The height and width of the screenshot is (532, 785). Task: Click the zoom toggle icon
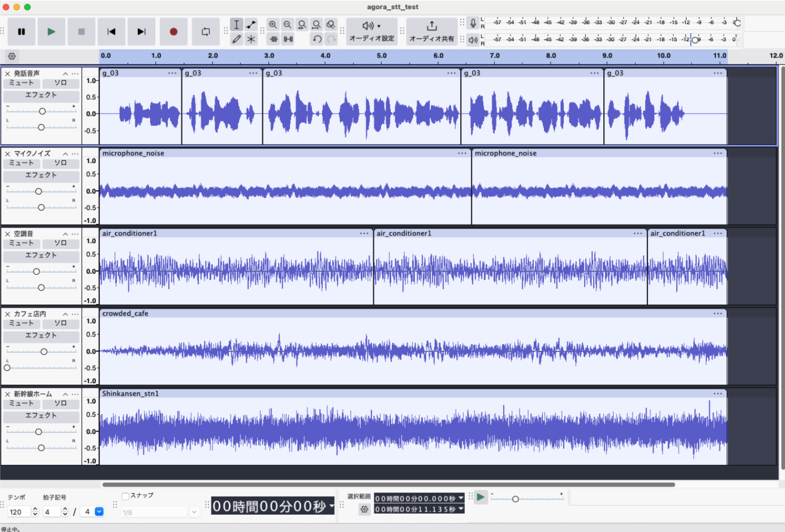pyautogui.click(x=331, y=25)
